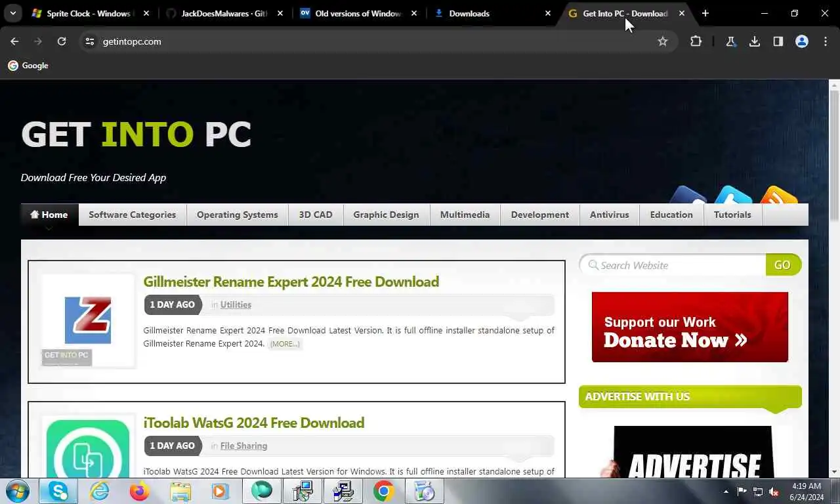The image size is (840, 504).
Task: Open Windows Media Player from taskbar
Action: [x=220, y=491]
